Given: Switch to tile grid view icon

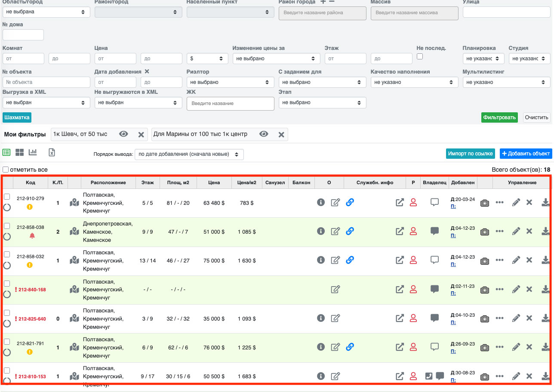Looking at the screenshot, I should click(x=20, y=152).
